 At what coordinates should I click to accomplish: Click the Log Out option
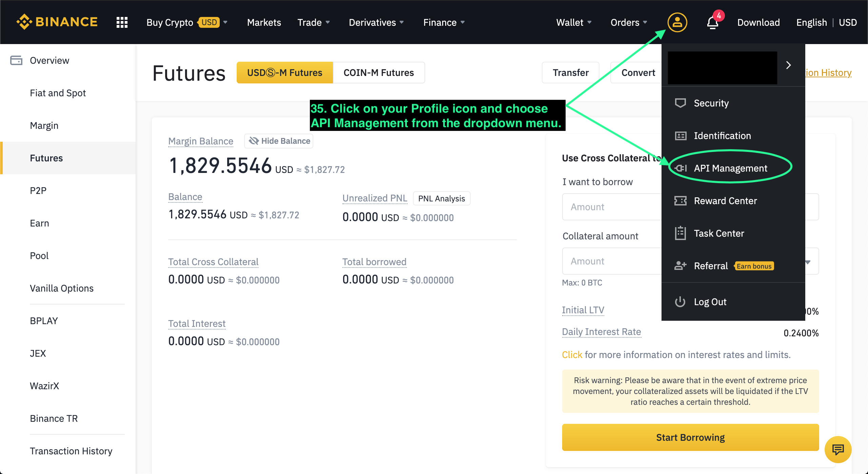coord(710,301)
